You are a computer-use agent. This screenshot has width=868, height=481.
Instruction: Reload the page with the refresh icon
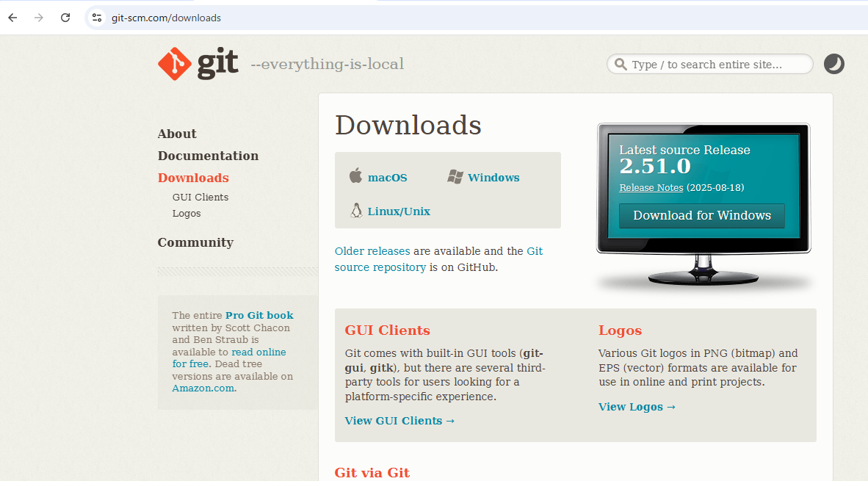tap(65, 18)
